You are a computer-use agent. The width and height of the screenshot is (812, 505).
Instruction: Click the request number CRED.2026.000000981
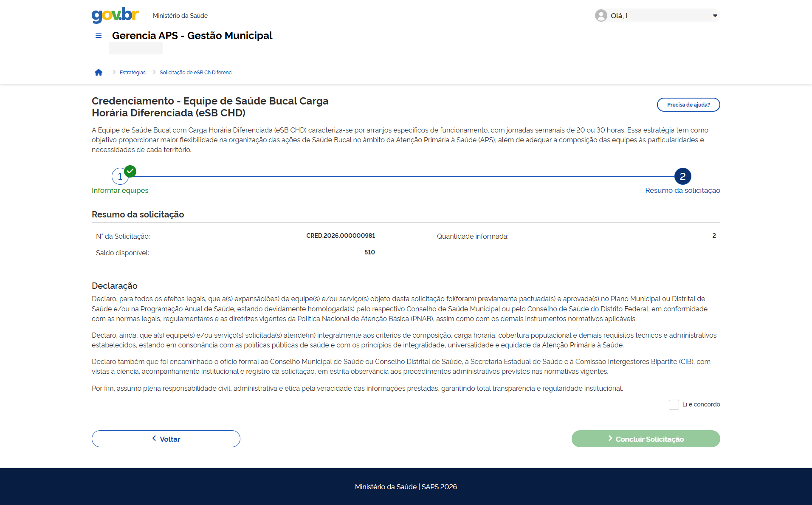pyautogui.click(x=341, y=236)
